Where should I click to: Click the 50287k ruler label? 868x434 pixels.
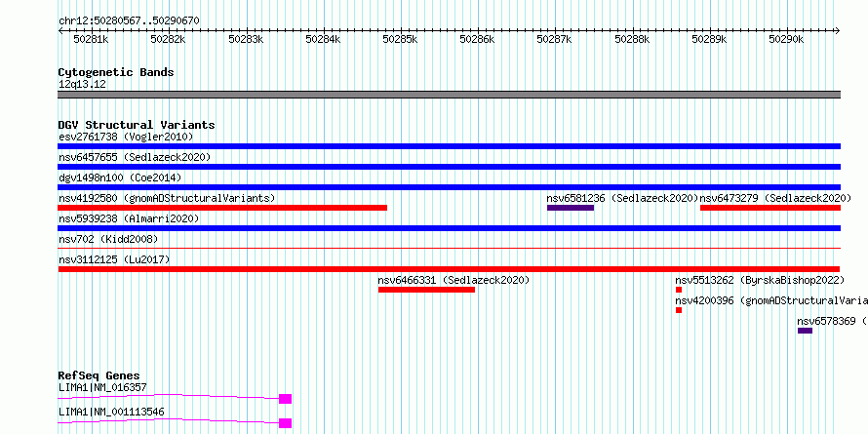click(x=555, y=39)
